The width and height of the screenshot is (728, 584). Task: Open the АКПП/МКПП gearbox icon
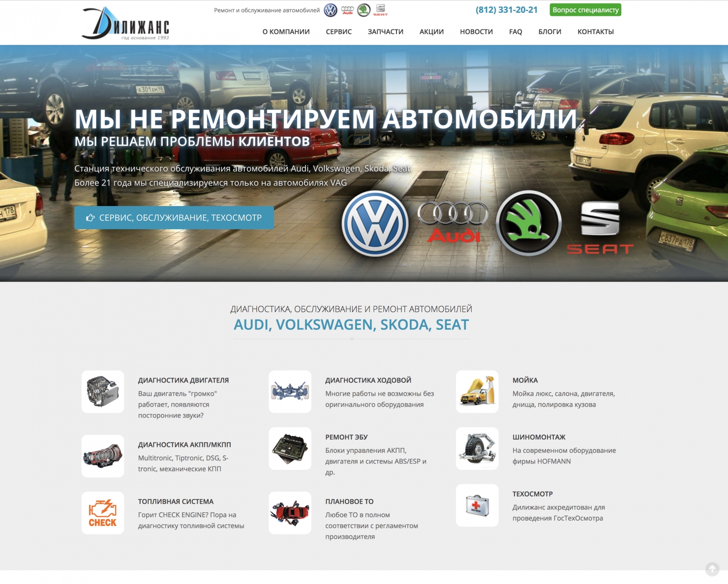tap(103, 456)
